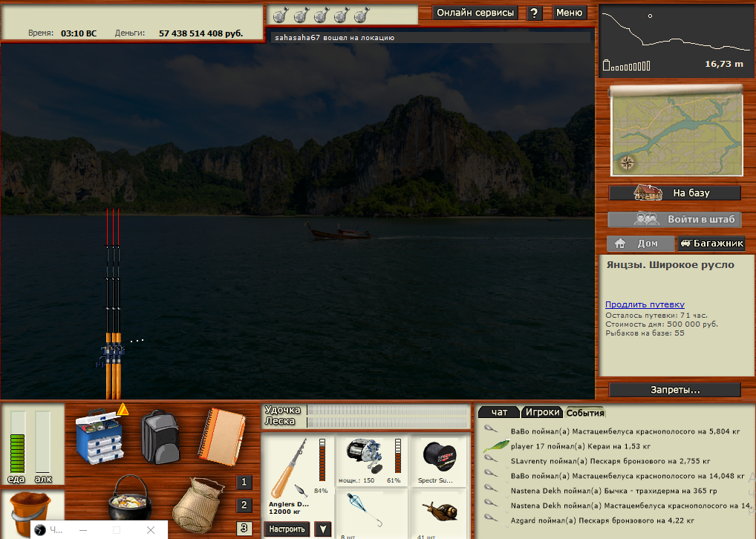Click the three fishing rods in water
The width and height of the screenshot is (756, 539).
coord(114,304)
